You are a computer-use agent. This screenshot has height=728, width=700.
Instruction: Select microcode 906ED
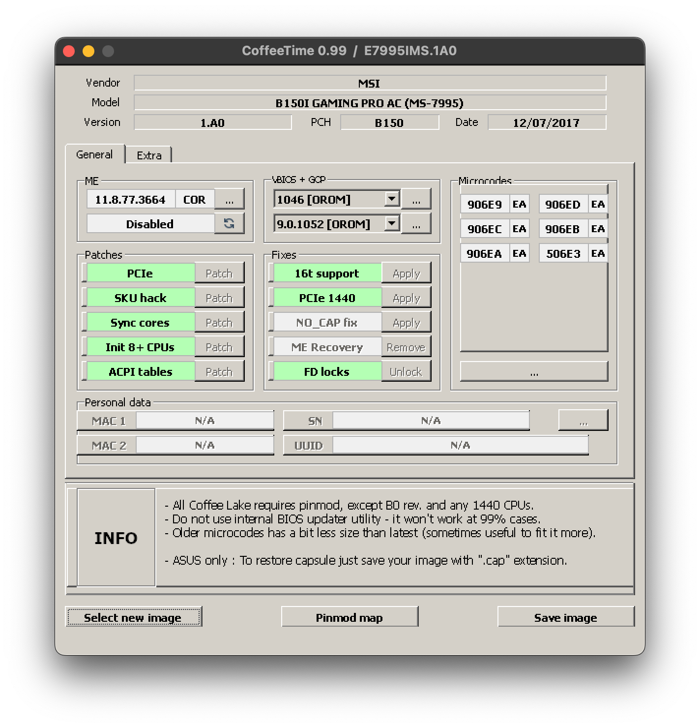pyautogui.click(x=563, y=204)
